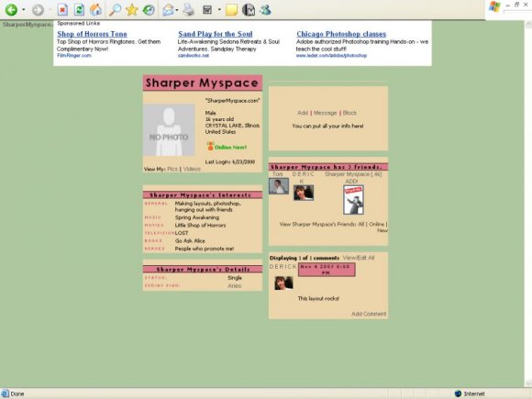The height and width of the screenshot is (399, 532).
Task: Click the Done page status icon
Action: (6, 393)
